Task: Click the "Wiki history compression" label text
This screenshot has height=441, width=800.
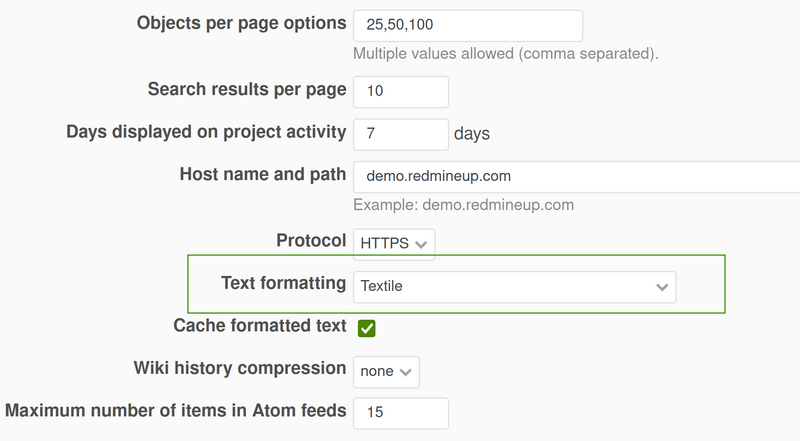Action: [x=240, y=368]
